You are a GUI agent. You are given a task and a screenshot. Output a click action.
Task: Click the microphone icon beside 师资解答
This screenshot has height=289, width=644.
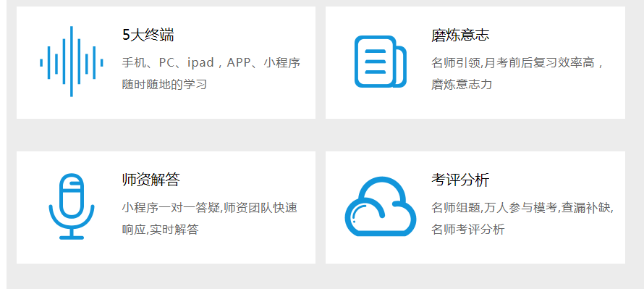(x=72, y=206)
